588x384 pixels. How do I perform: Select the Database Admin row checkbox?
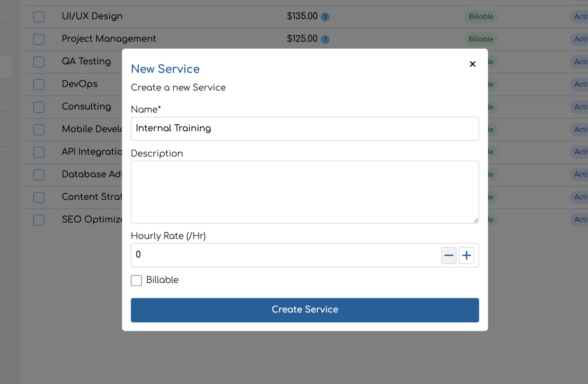coord(39,175)
